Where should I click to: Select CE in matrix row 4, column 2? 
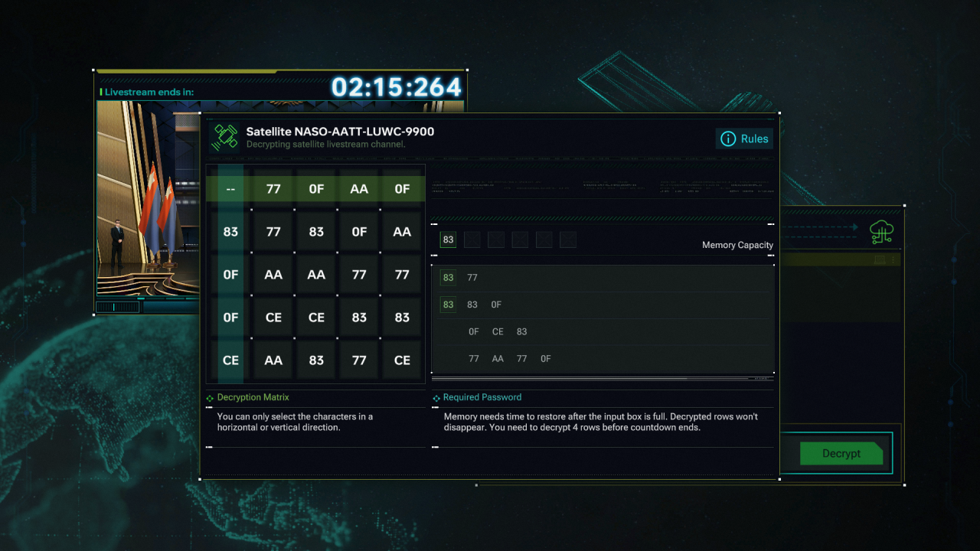point(273,318)
